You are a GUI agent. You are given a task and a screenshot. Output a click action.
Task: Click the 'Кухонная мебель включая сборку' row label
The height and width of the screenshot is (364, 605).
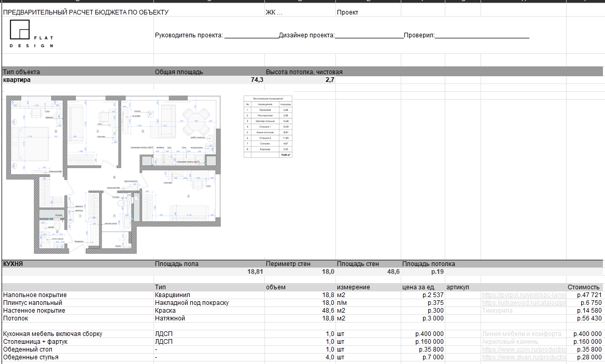tap(52, 334)
